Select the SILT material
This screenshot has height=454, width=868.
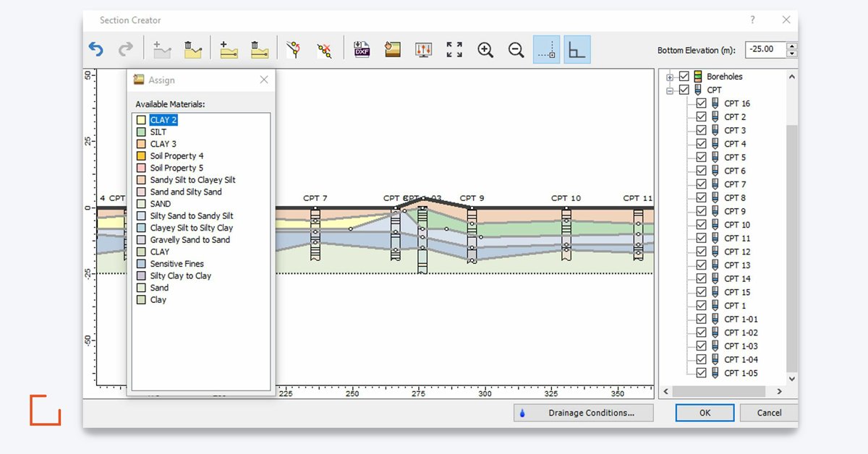point(158,132)
